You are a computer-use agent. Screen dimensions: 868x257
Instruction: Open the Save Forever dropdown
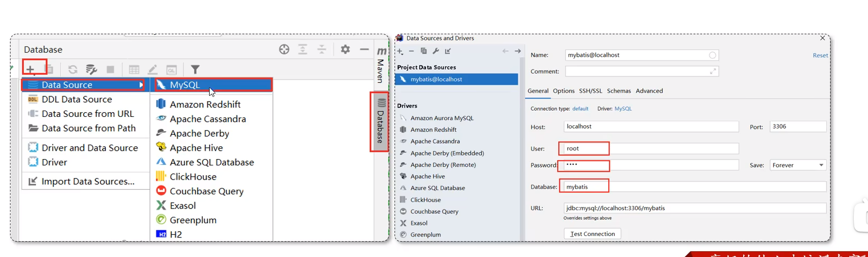click(798, 165)
